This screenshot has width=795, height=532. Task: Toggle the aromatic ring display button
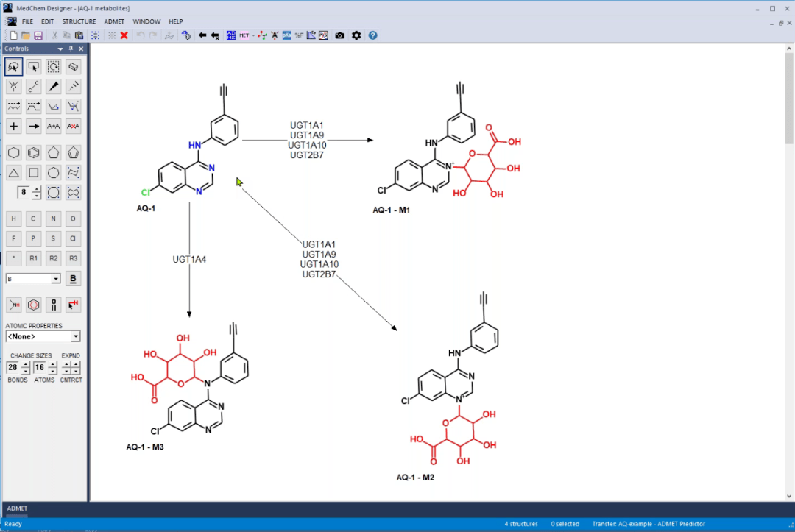pos(33,305)
